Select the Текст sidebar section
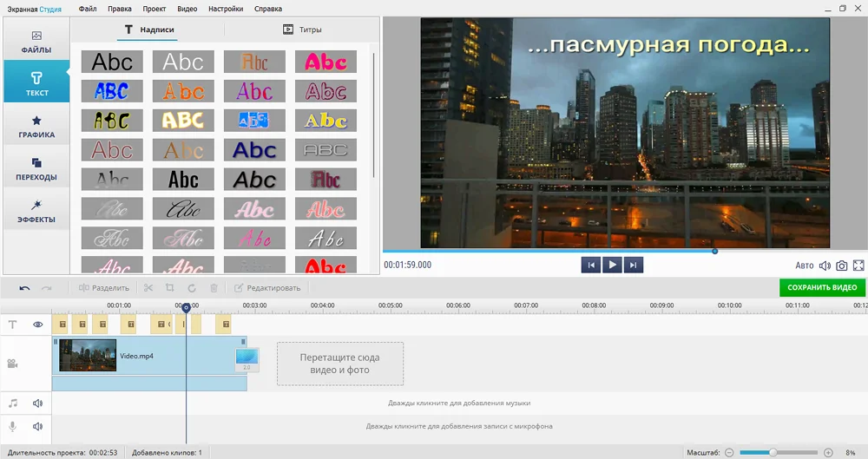Viewport: 868px width, 459px height. 36,82
